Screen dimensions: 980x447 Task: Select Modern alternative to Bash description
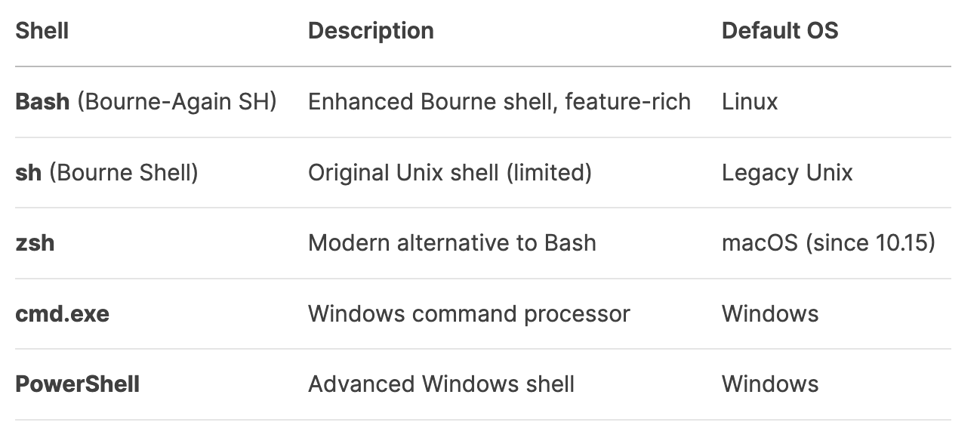(x=452, y=243)
